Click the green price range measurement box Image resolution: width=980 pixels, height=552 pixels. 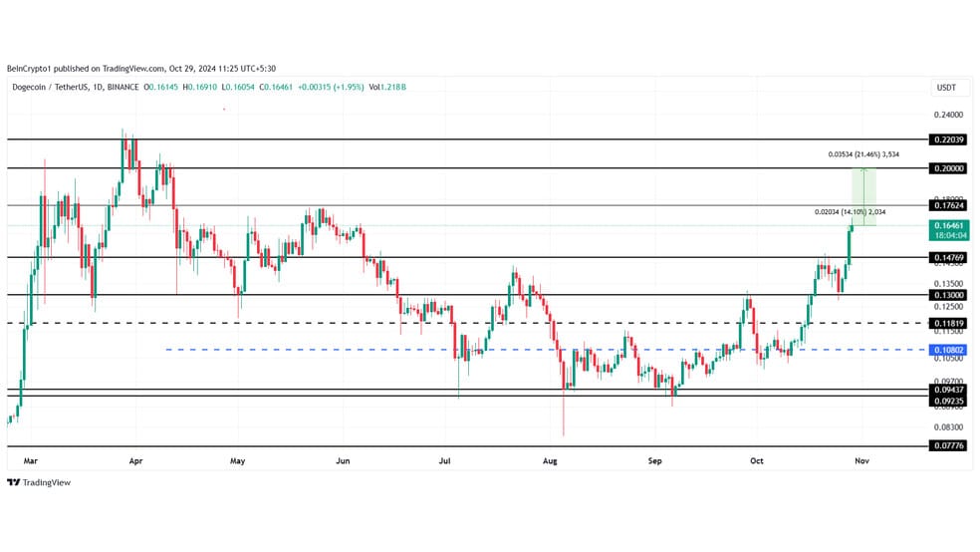point(863,197)
